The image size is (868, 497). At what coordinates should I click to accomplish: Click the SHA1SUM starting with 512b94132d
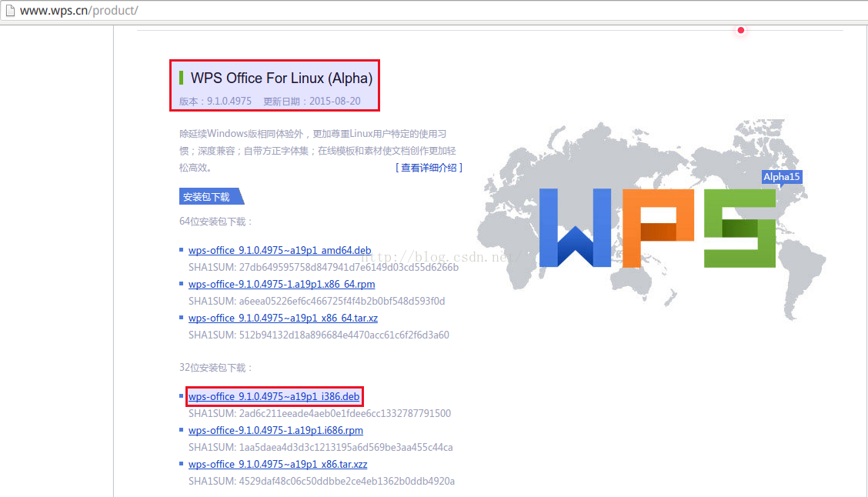click(x=319, y=335)
